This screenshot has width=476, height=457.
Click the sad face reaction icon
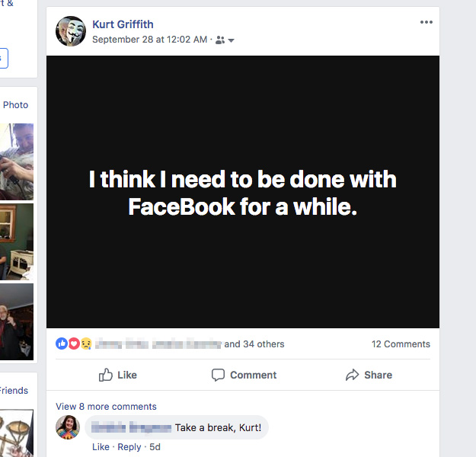pos(86,344)
